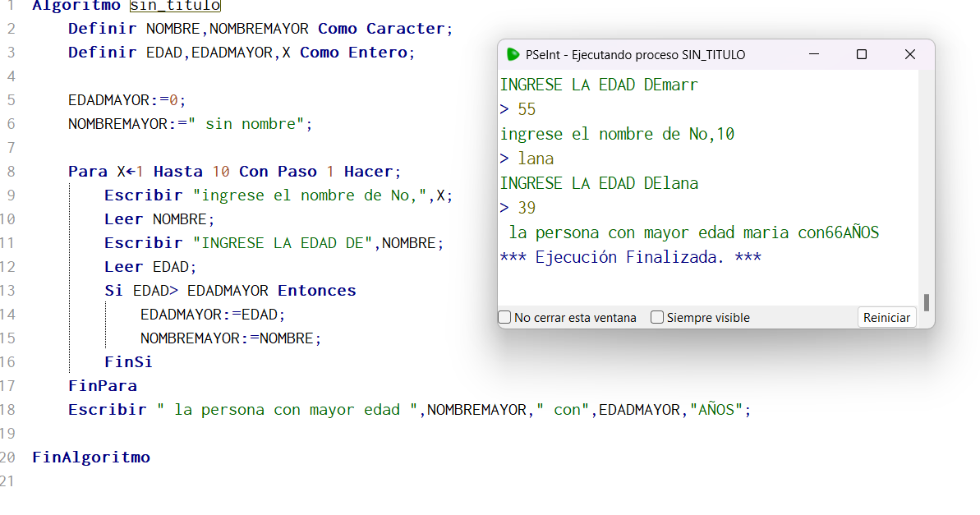Click 'INGRESE LA EDAD DElana' output line
The image size is (980, 515).
click(599, 183)
